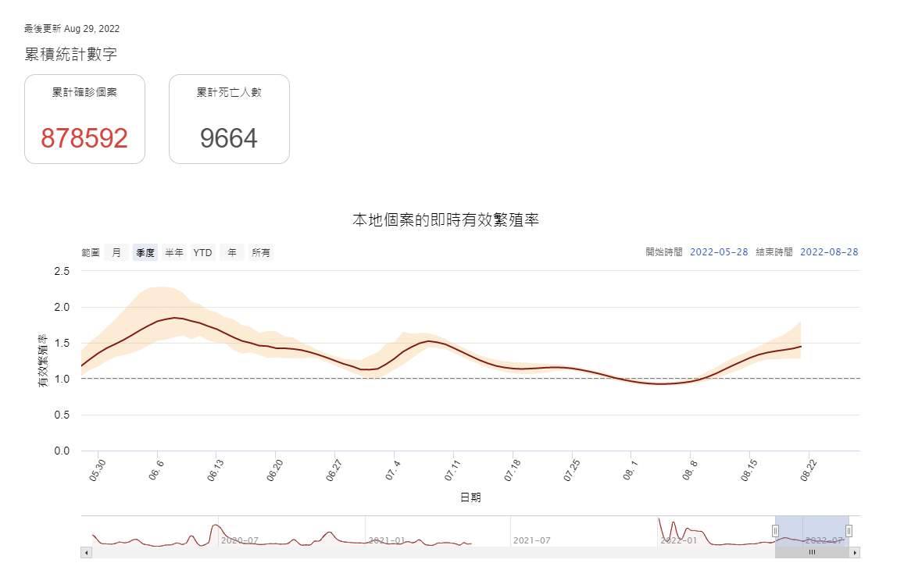Click the navigator's highlighted selection window
This screenshot has height=588, width=904.
[812, 529]
